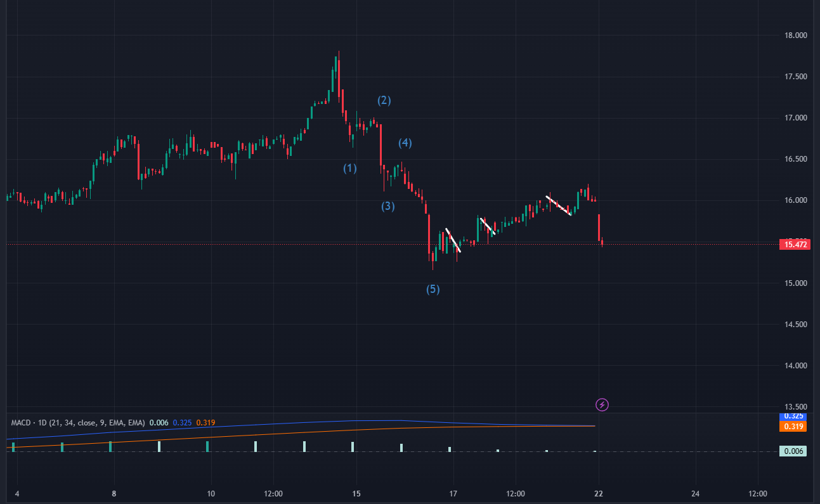820x504 pixels.
Task: Click the red 15.472 last price label
Action: pos(793,243)
